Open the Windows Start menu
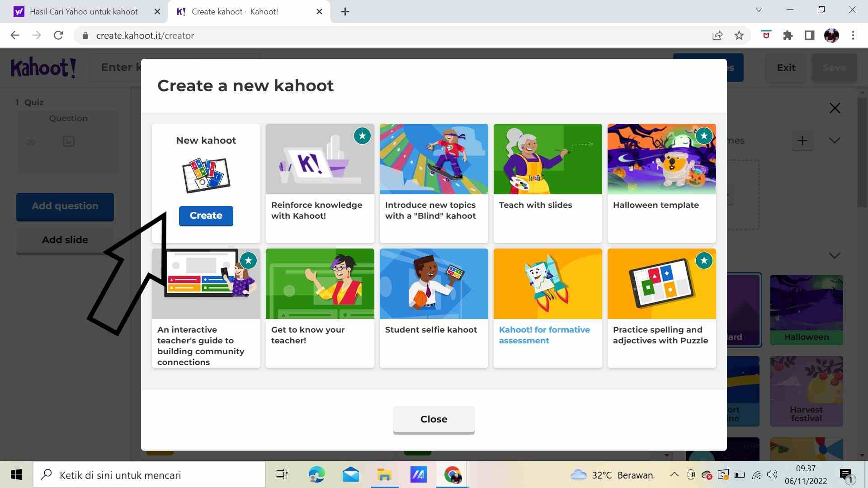Image resolution: width=868 pixels, height=488 pixels. tap(16, 474)
